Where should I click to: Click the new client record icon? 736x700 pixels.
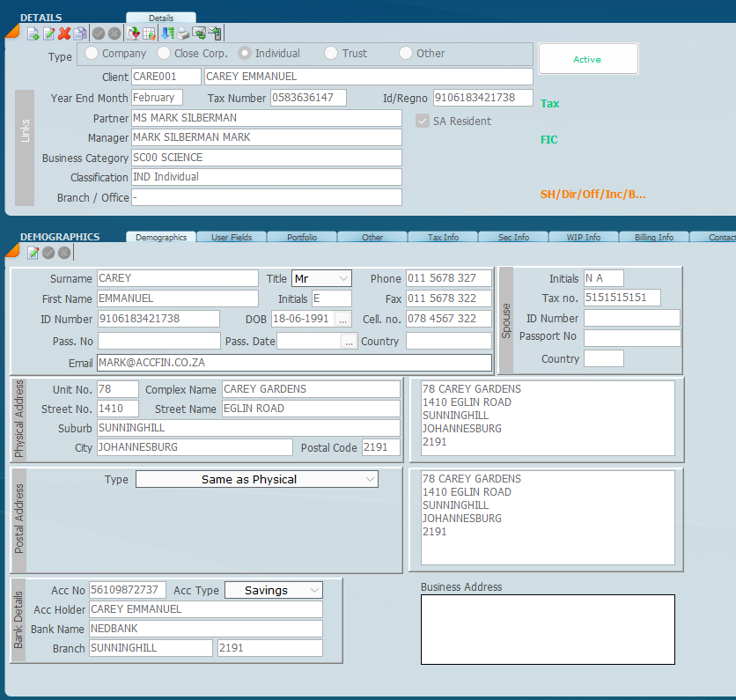(x=33, y=33)
